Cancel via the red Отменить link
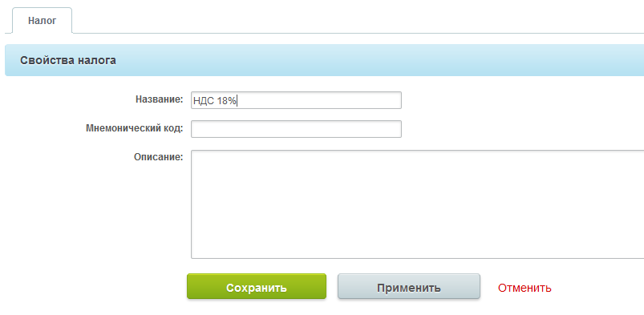The width and height of the screenshot is (644, 315). pyautogui.click(x=525, y=288)
